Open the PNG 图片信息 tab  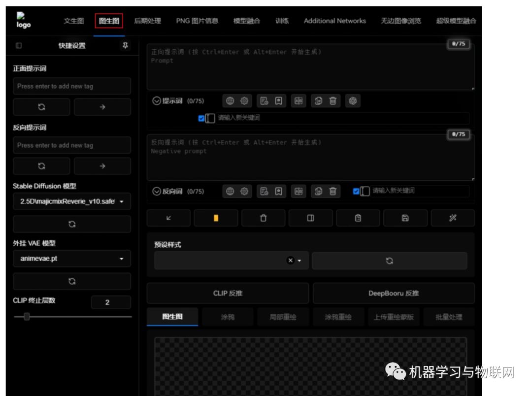[x=197, y=21]
